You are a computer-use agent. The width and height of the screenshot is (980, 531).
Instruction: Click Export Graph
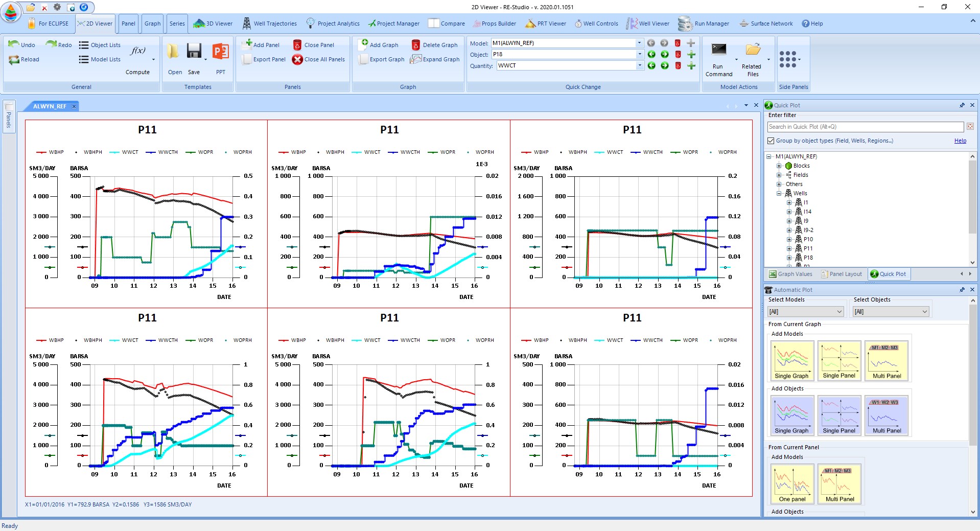(381, 59)
